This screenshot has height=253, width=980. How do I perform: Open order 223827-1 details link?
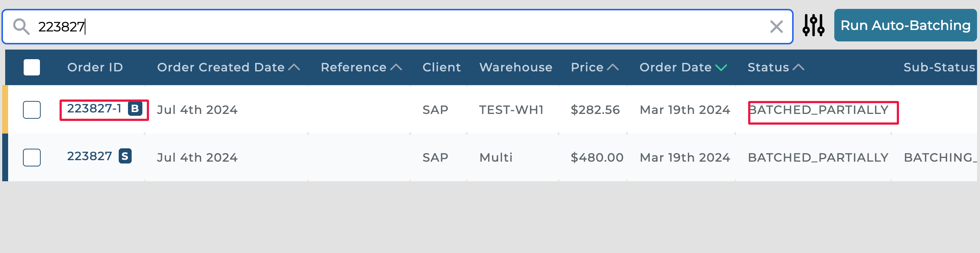94,109
